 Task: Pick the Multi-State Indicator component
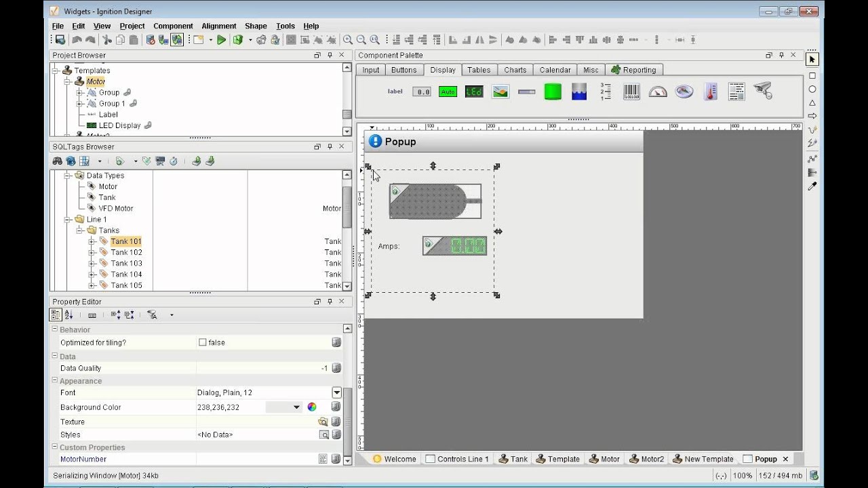point(448,91)
